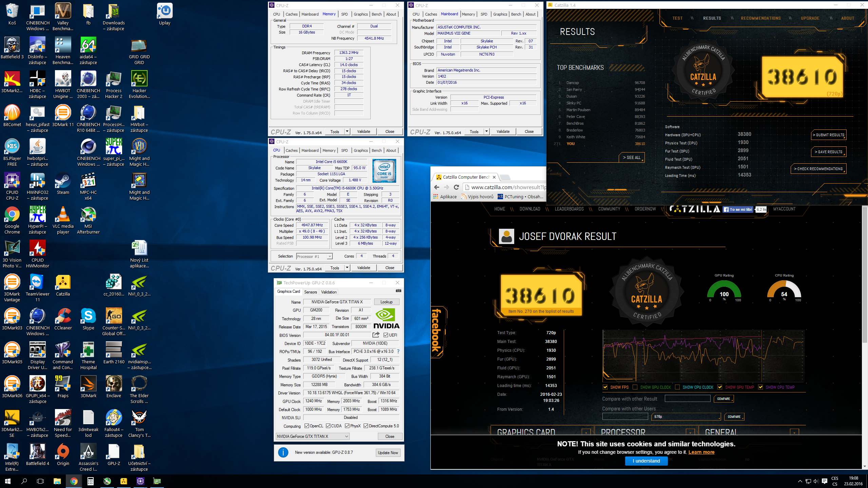Uncheck SHOW FPS on the Catzilla graph

605,387
